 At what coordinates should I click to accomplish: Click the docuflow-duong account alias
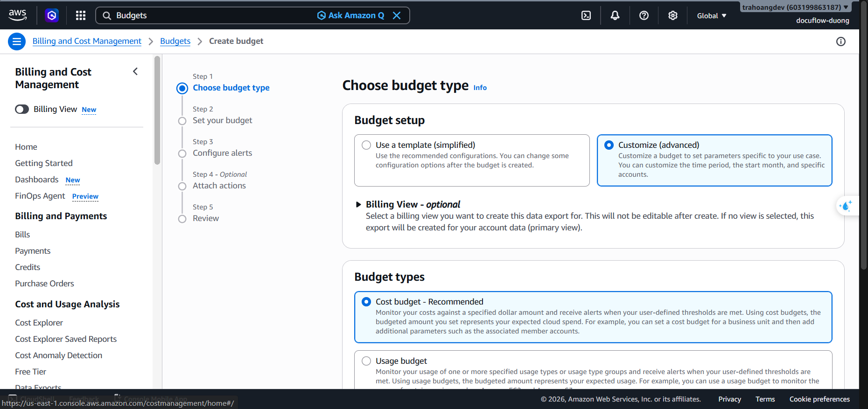[x=823, y=21]
